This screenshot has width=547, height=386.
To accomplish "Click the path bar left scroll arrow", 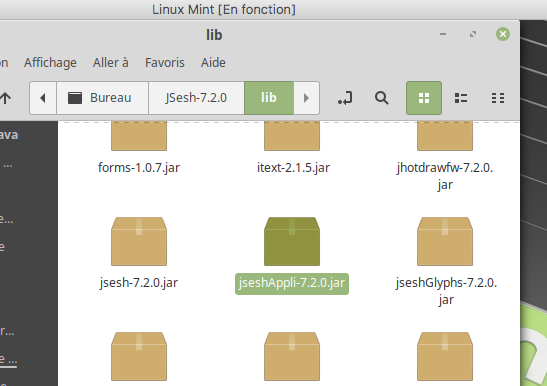I will pyautogui.click(x=43, y=98).
